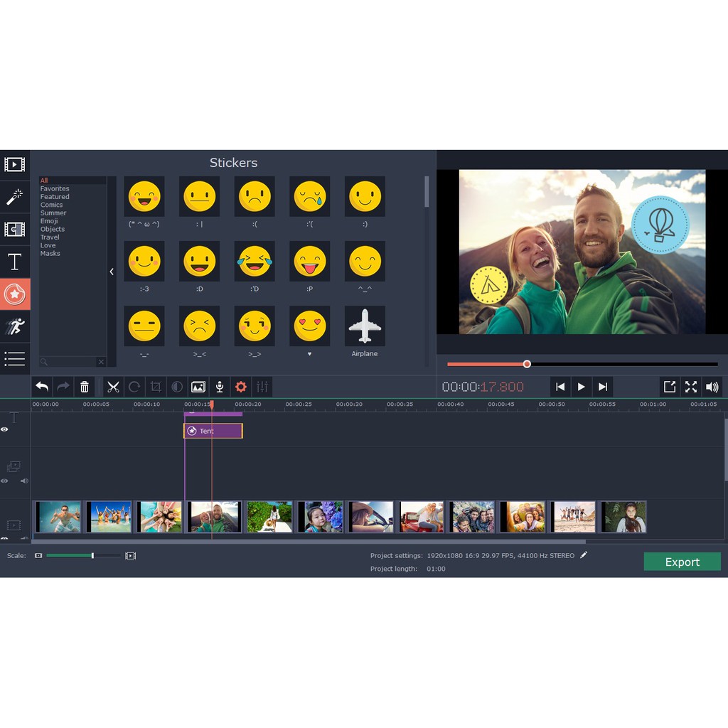Click the volume speaker icon
Screen dimensions: 728x728
pyautogui.click(x=712, y=387)
